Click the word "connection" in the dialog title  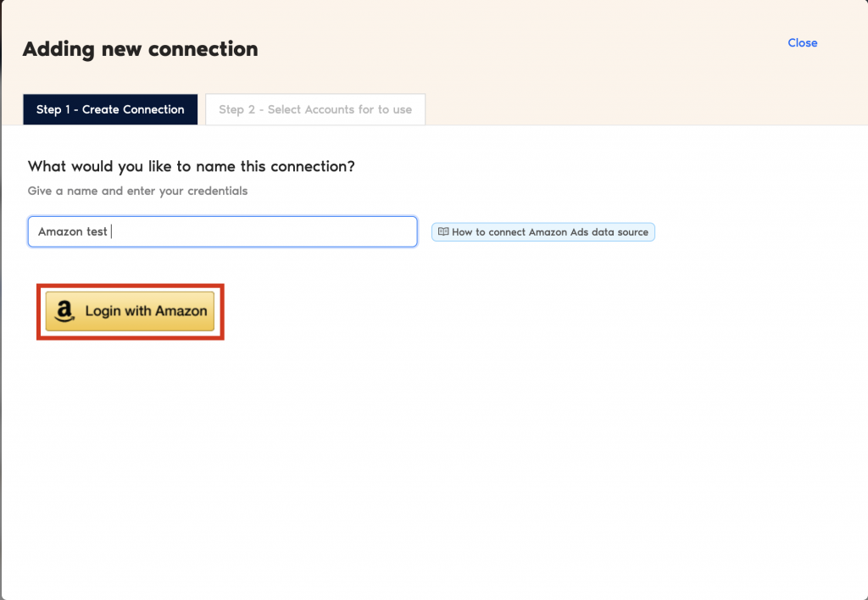pos(203,49)
